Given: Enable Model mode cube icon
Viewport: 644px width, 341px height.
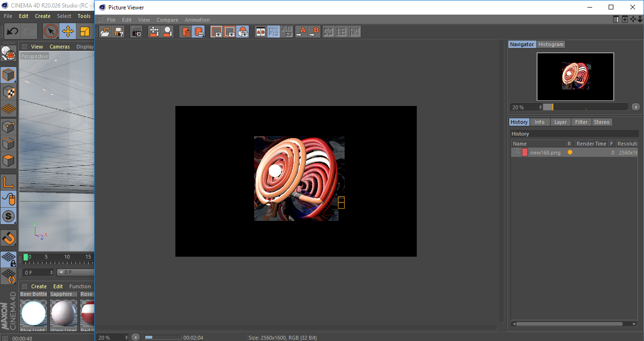Looking at the screenshot, I should pyautogui.click(x=8, y=75).
